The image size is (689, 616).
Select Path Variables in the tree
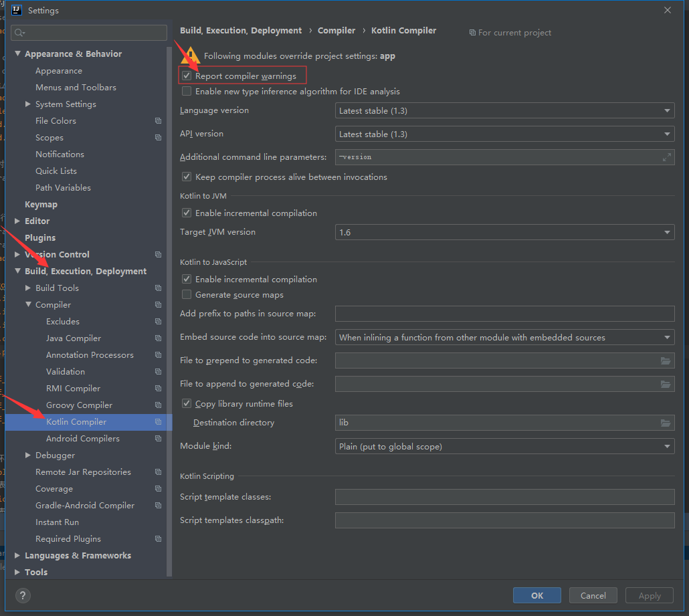[63, 188]
